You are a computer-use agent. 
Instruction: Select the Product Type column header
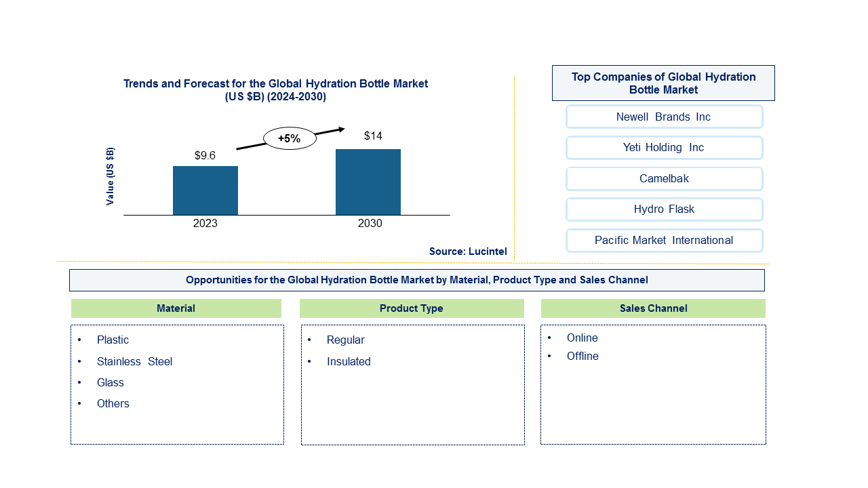pos(412,308)
